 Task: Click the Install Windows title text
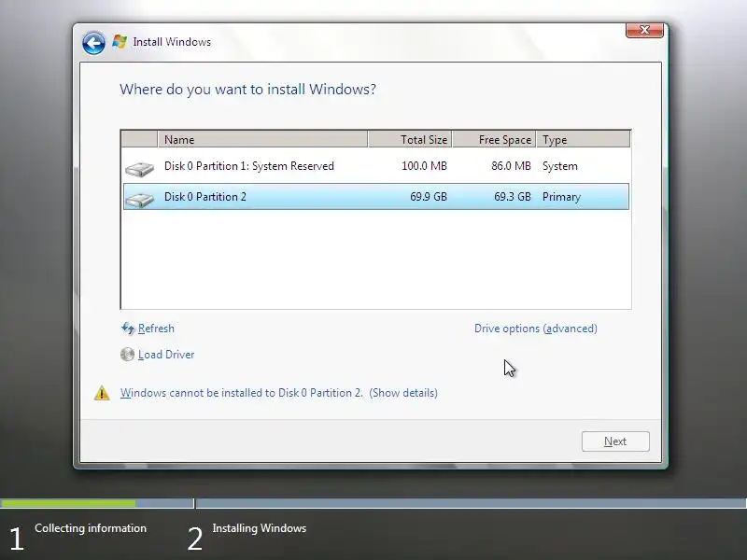click(x=172, y=42)
